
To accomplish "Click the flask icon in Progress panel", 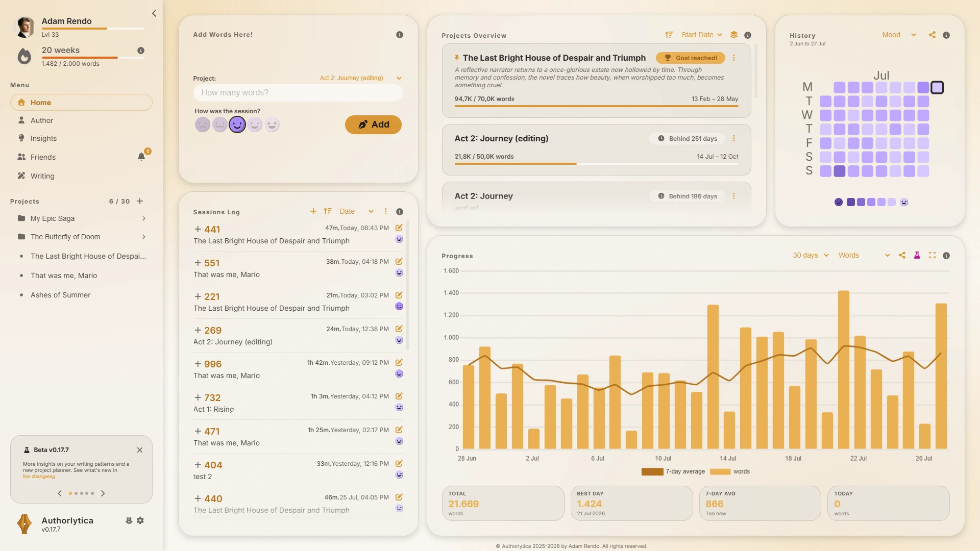I will click(917, 255).
